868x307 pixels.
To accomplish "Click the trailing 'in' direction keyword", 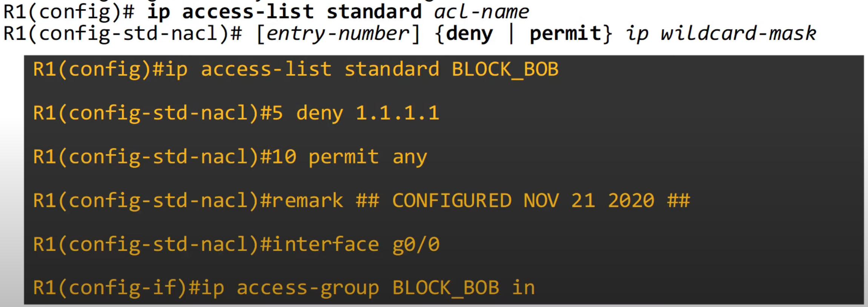I will (x=524, y=288).
